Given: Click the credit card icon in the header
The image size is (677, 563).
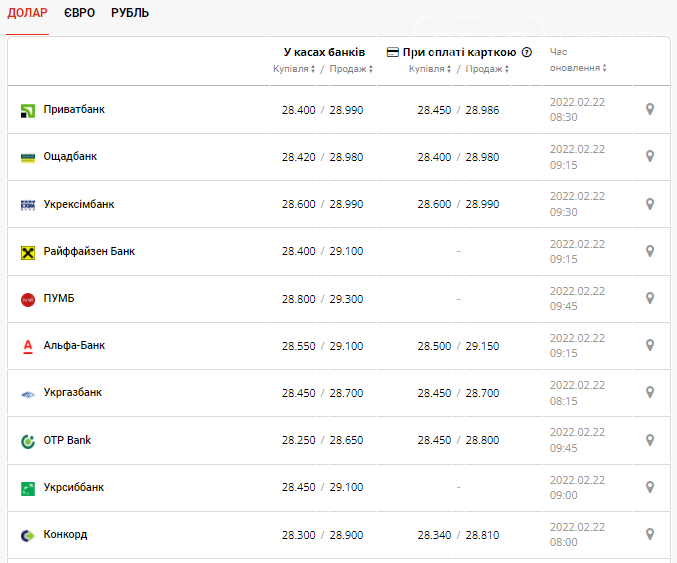Looking at the screenshot, I should pos(392,52).
